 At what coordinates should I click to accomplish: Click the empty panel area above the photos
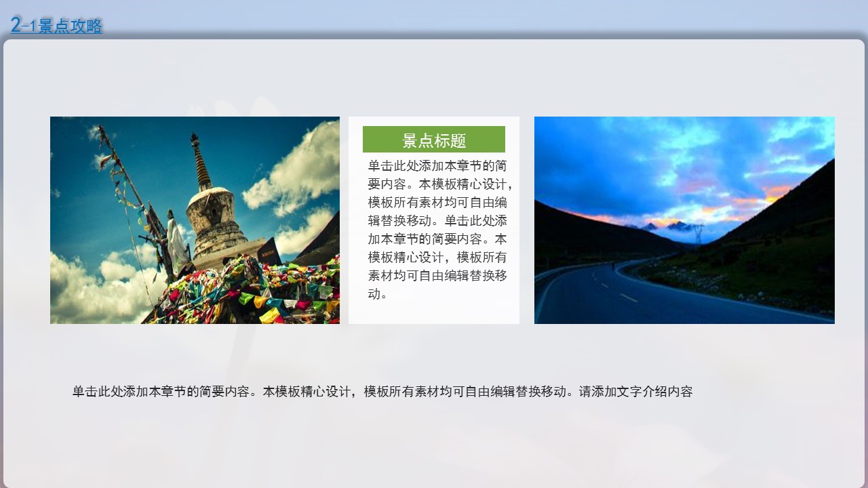click(434, 78)
